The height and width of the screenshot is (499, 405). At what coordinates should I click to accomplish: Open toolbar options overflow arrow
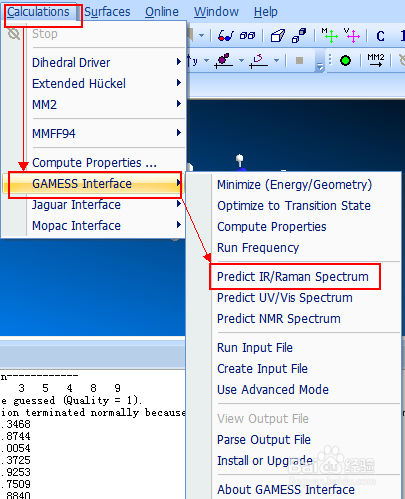click(x=320, y=67)
